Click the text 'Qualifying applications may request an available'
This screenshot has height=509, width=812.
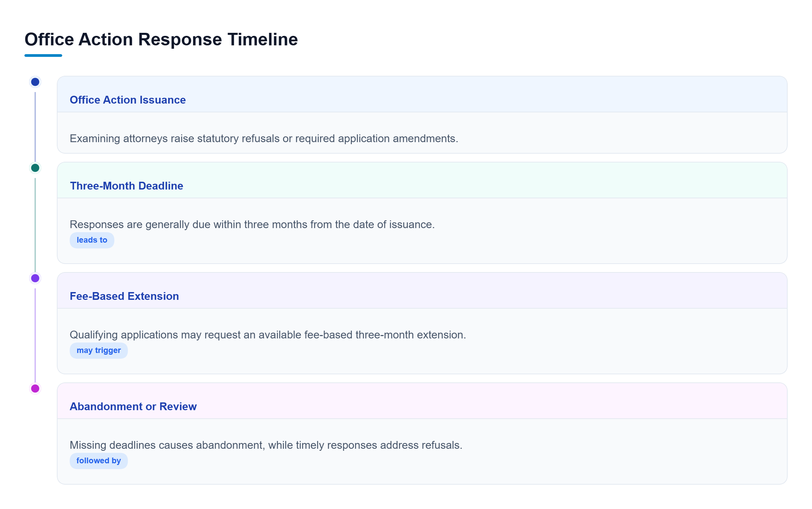(x=185, y=335)
